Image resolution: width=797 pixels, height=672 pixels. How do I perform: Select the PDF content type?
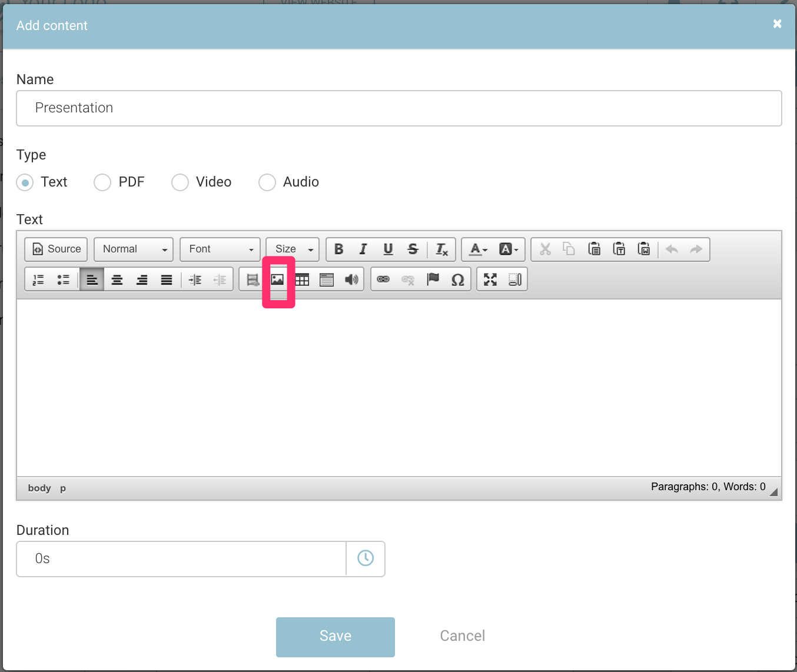[x=102, y=182]
